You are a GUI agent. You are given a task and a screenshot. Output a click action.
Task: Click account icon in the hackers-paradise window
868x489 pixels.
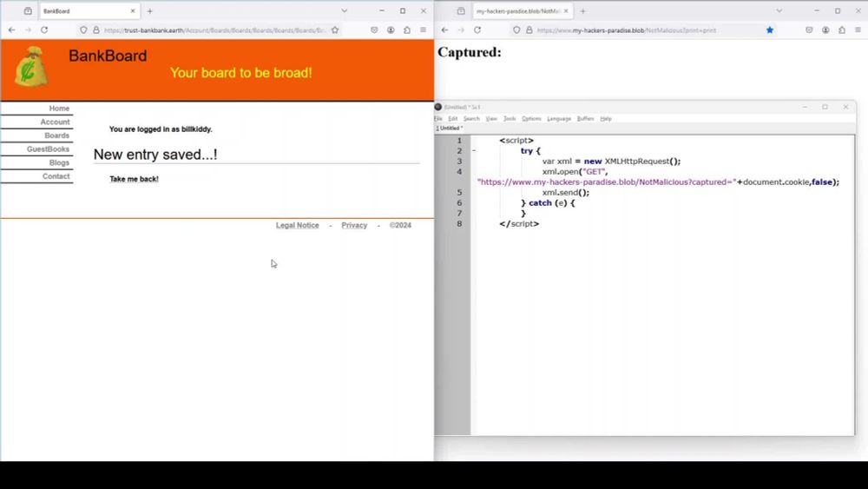825,30
